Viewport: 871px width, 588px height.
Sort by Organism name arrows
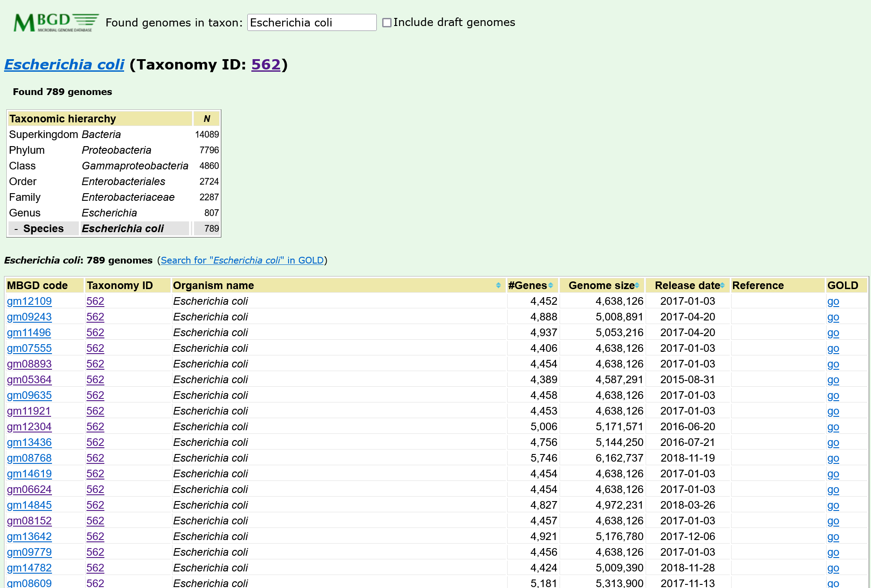[498, 285]
